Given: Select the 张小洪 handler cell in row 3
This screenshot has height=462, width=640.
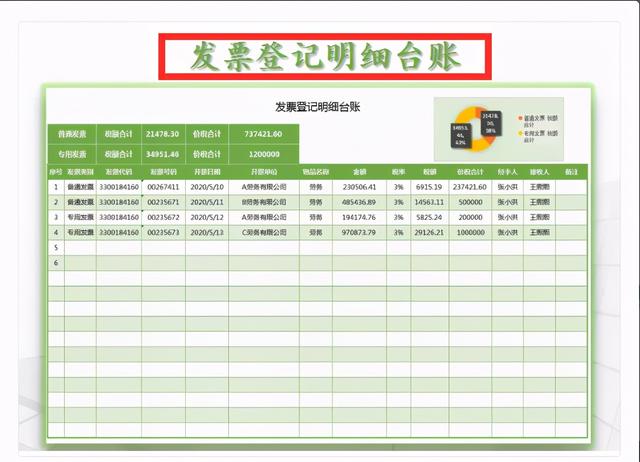Looking at the screenshot, I should tap(507, 218).
